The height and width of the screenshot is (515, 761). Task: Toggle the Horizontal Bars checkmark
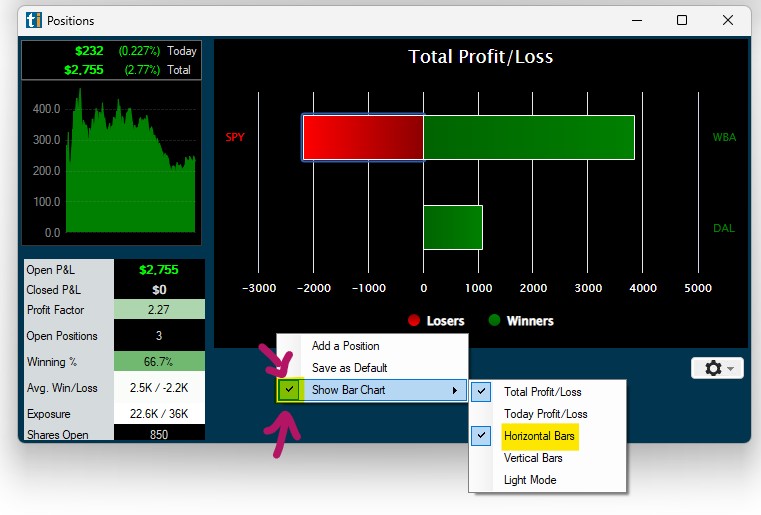coord(483,436)
